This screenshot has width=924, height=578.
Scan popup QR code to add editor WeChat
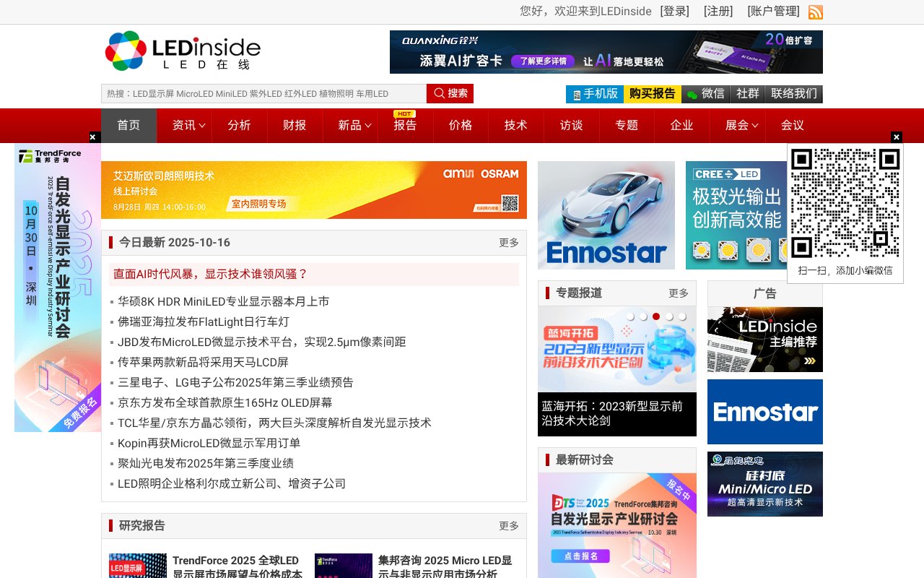(x=845, y=204)
